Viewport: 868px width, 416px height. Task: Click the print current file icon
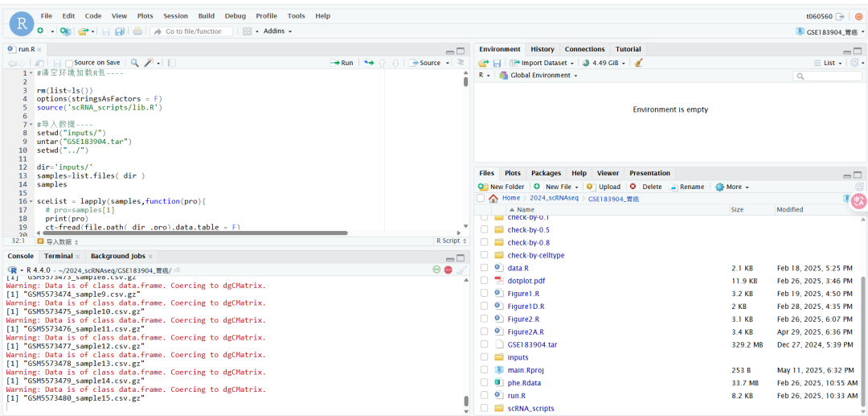pyautogui.click(x=137, y=31)
